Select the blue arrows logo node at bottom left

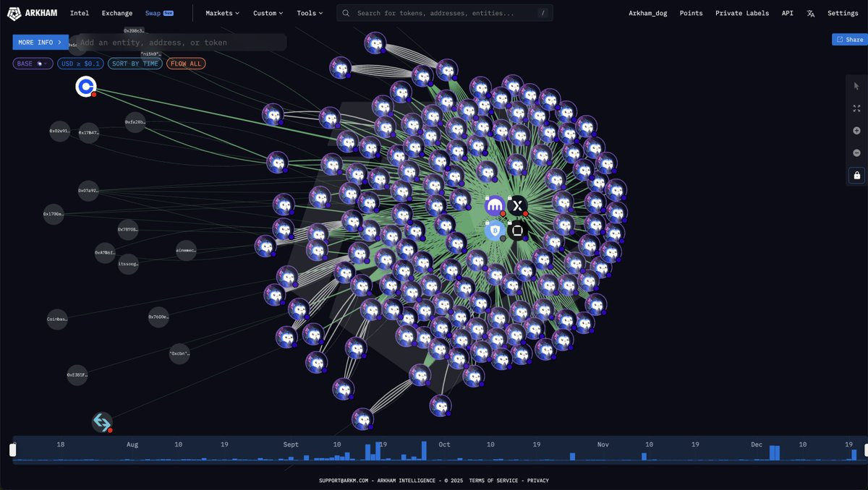pyautogui.click(x=102, y=422)
